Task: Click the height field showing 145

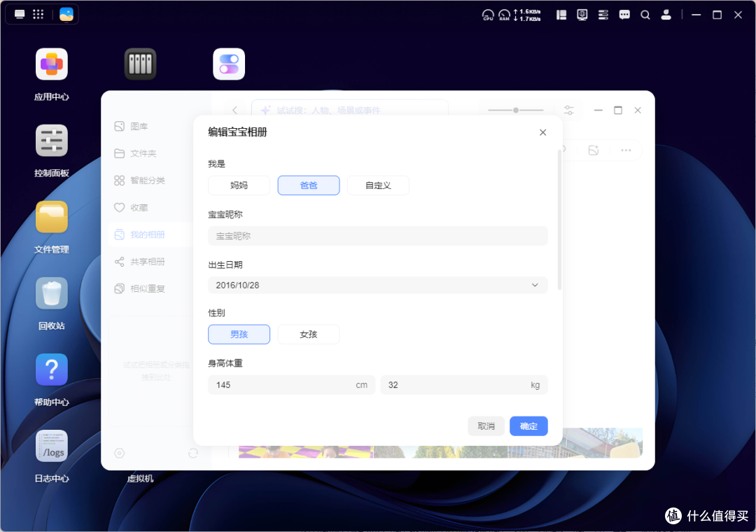Action: pyautogui.click(x=292, y=385)
